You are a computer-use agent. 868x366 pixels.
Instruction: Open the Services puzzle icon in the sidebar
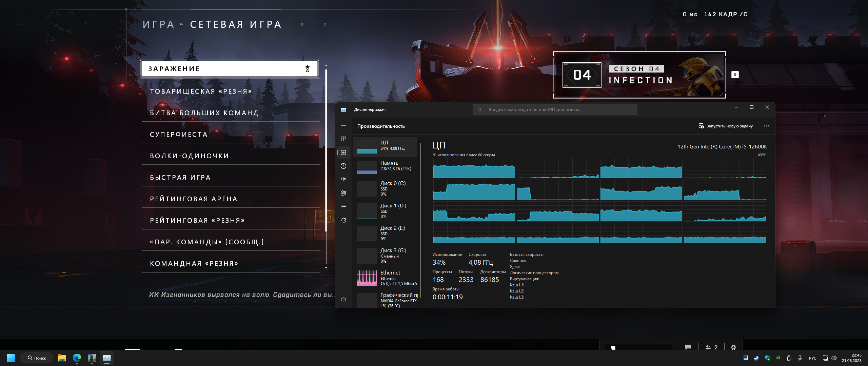click(343, 220)
